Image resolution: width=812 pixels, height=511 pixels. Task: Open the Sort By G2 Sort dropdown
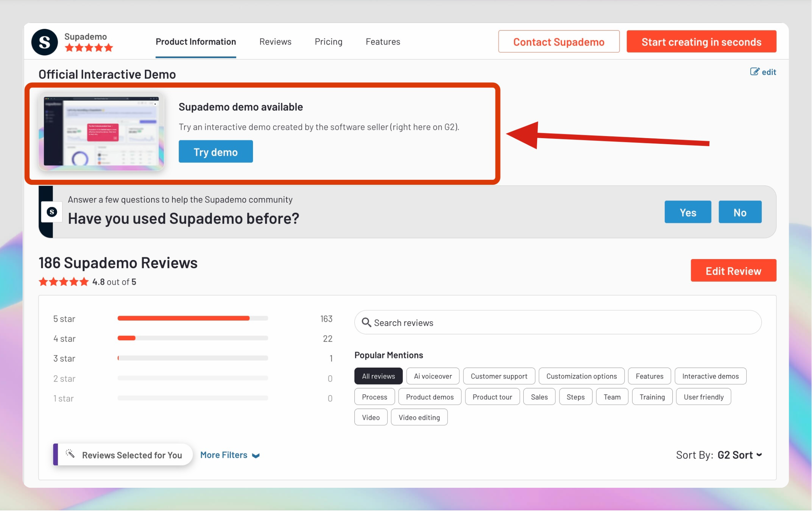pos(739,455)
